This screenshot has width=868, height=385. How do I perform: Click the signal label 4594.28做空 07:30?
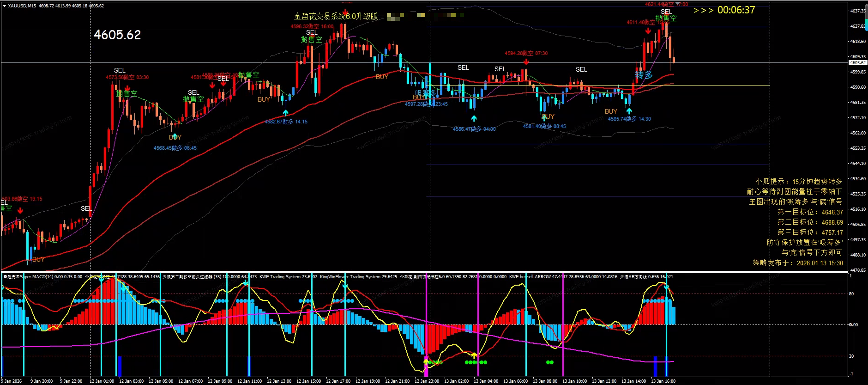click(x=526, y=54)
